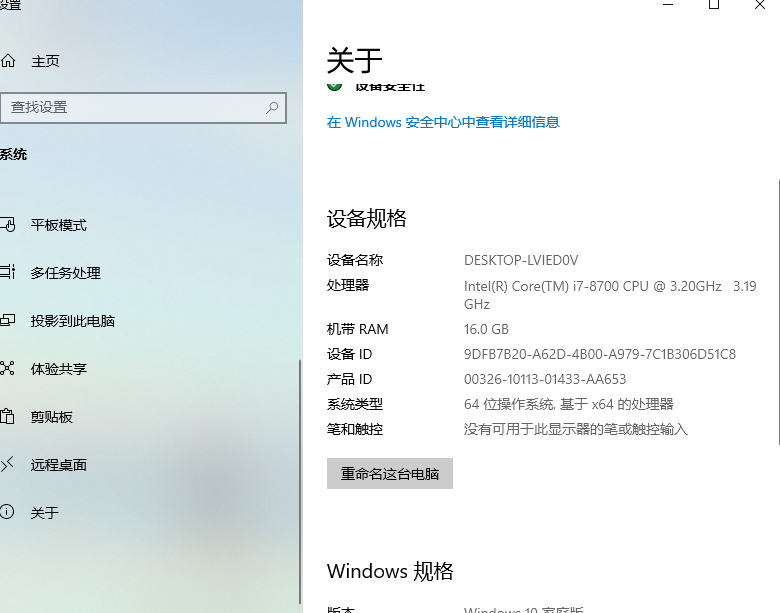This screenshot has height=613, width=780.
Task: Click the processor value Intel(R) Core(TM) i7-8700
Action: (610, 295)
